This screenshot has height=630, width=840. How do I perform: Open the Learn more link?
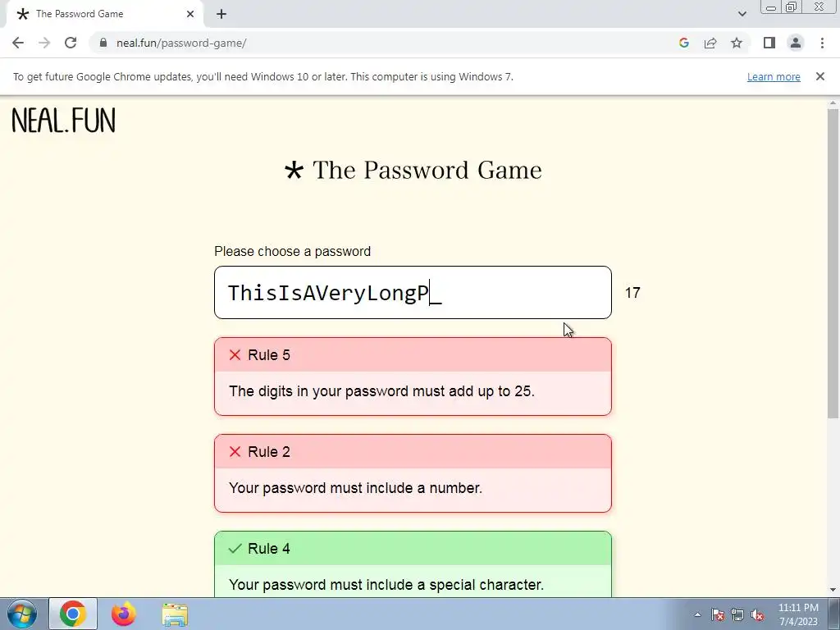tap(774, 76)
